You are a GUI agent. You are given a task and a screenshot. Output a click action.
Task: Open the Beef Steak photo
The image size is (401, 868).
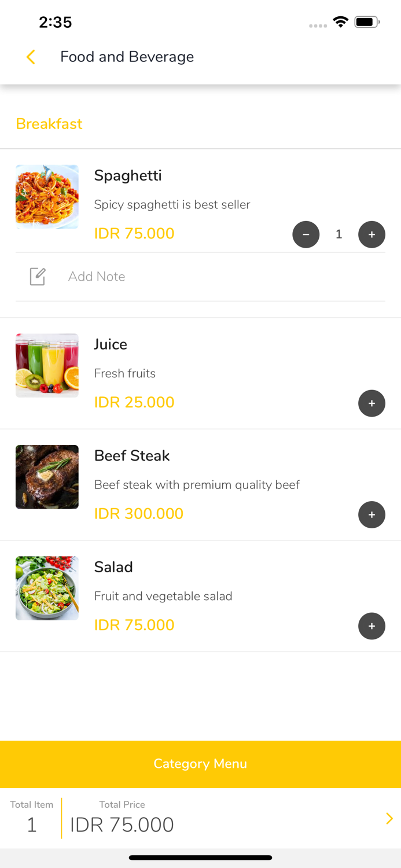pos(47,477)
